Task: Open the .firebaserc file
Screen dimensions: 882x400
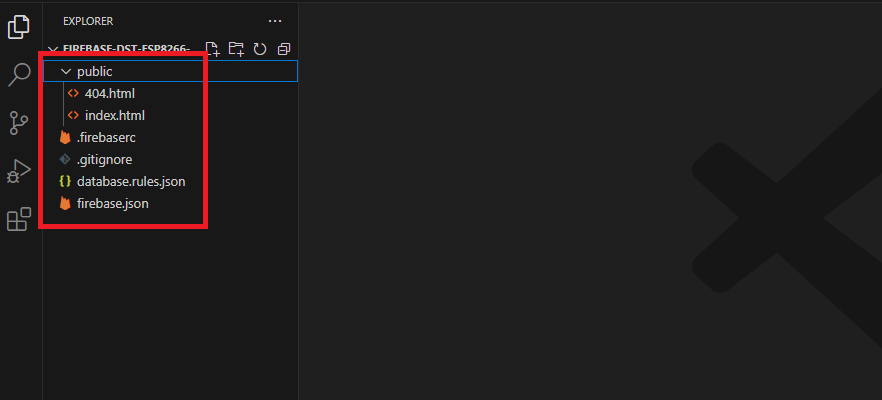Action: [105, 138]
